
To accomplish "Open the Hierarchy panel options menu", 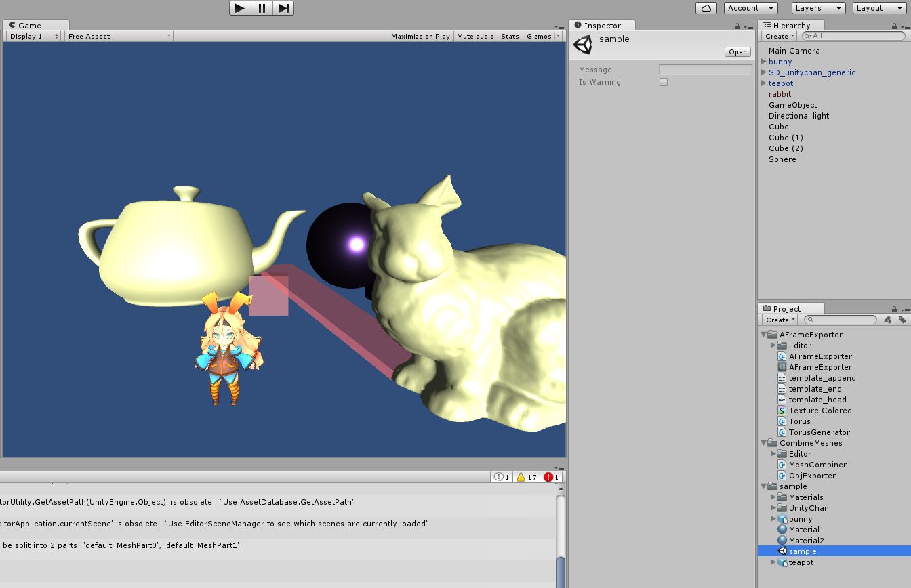I will (906, 26).
